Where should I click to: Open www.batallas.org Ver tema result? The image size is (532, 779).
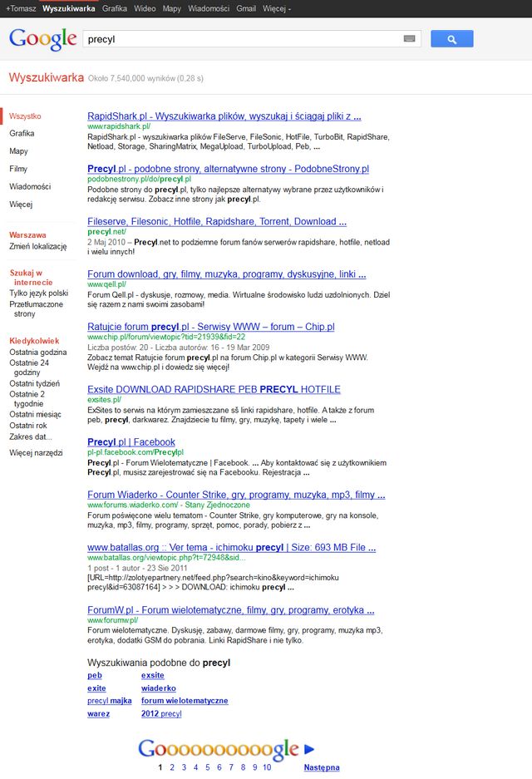(x=231, y=548)
